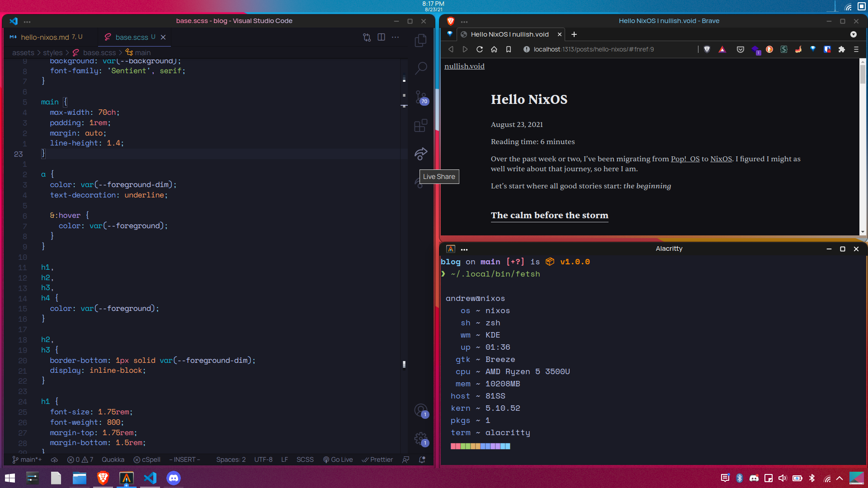Viewport: 868px width, 488px height.
Task: Open Brave Rewards from the toolbar
Action: click(722, 49)
